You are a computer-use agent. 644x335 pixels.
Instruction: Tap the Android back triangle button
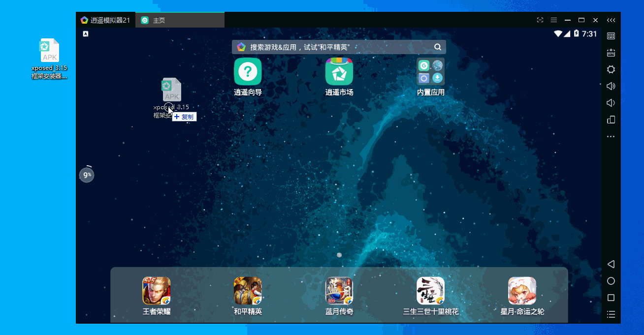pyautogui.click(x=611, y=264)
